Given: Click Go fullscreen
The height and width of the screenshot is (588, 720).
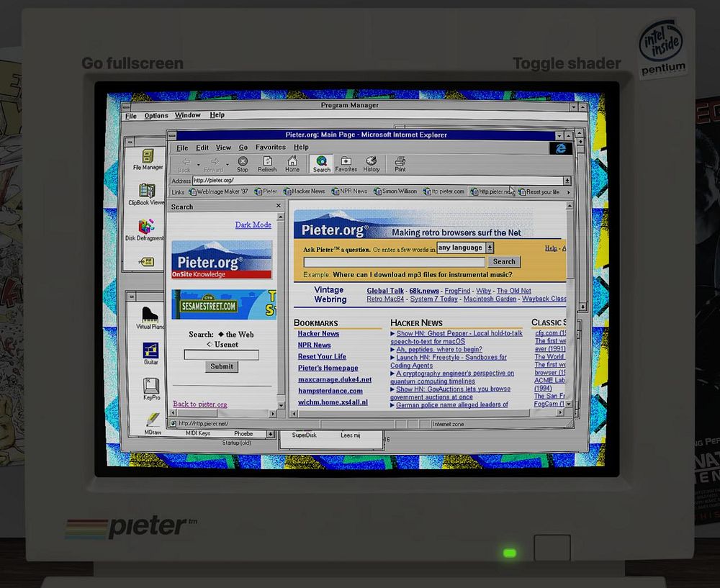Looking at the screenshot, I should (x=132, y=63).
